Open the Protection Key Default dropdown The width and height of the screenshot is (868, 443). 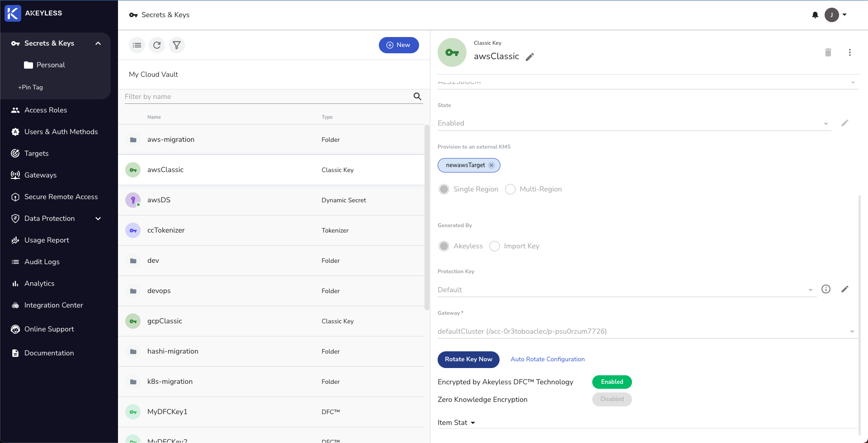627,290
